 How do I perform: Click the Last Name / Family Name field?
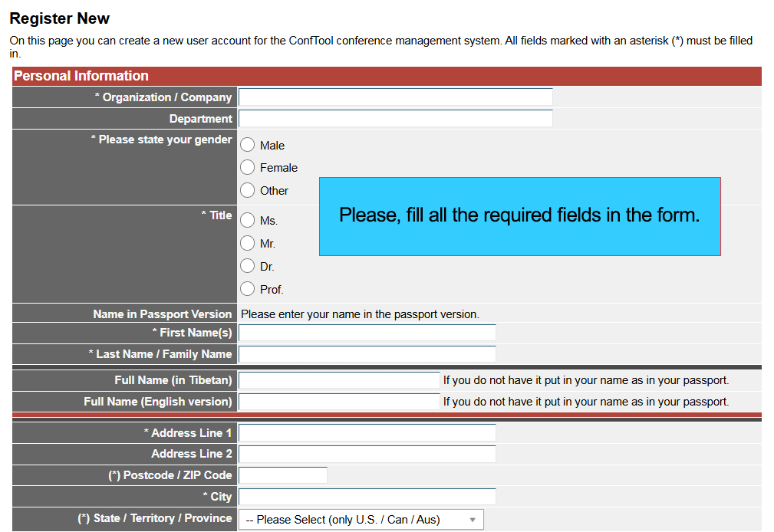tap(367, 354)
